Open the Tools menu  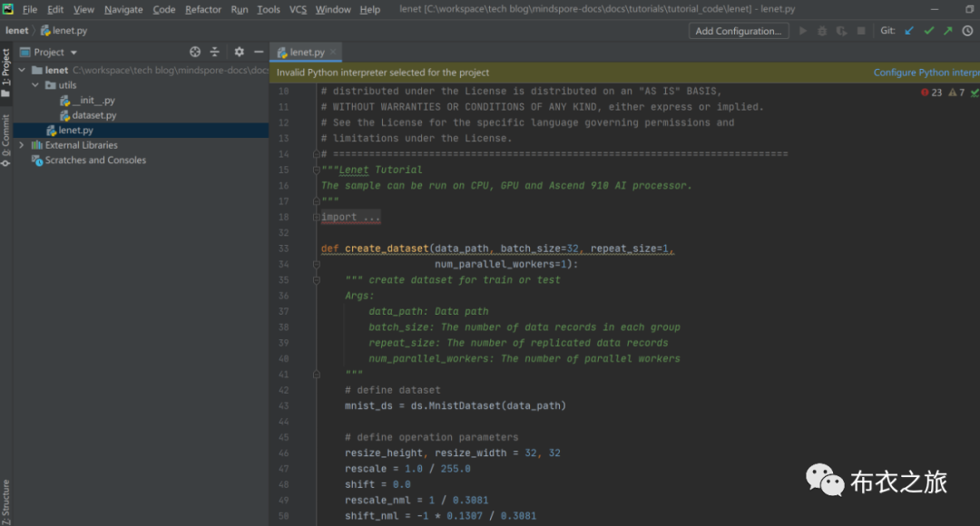coord(268,9)
